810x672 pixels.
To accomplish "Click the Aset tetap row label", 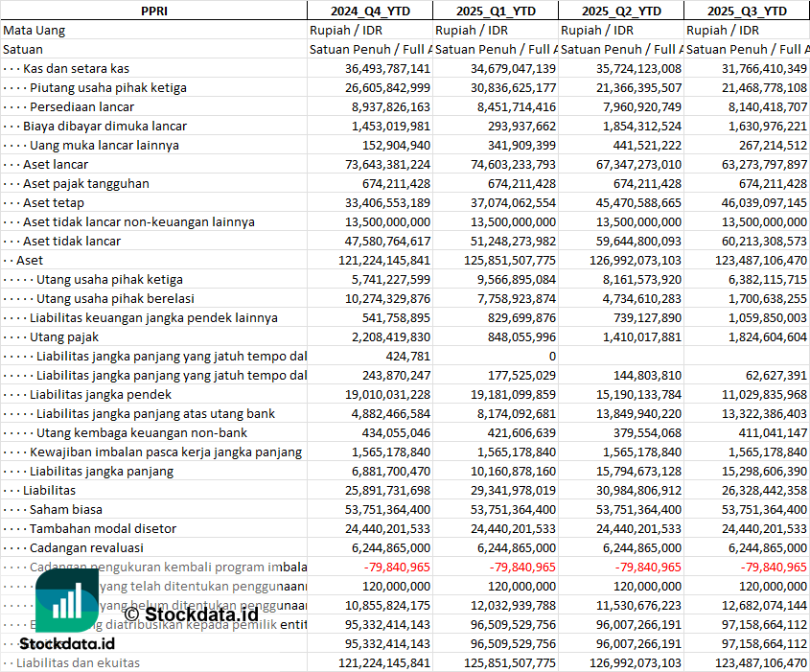I will [54, 202].
